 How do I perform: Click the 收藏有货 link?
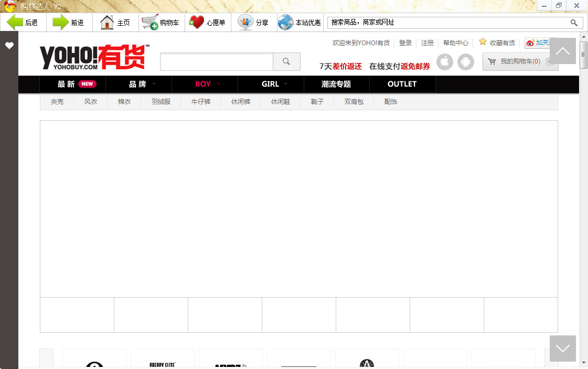point(502,43)
